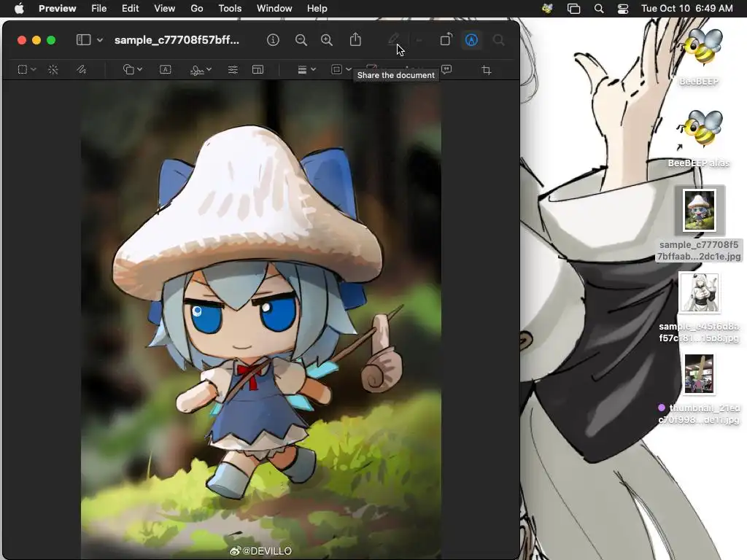Click the BeeBEEP menu bar icon
This screenshot has width=747, height=560.
point(547,8)
